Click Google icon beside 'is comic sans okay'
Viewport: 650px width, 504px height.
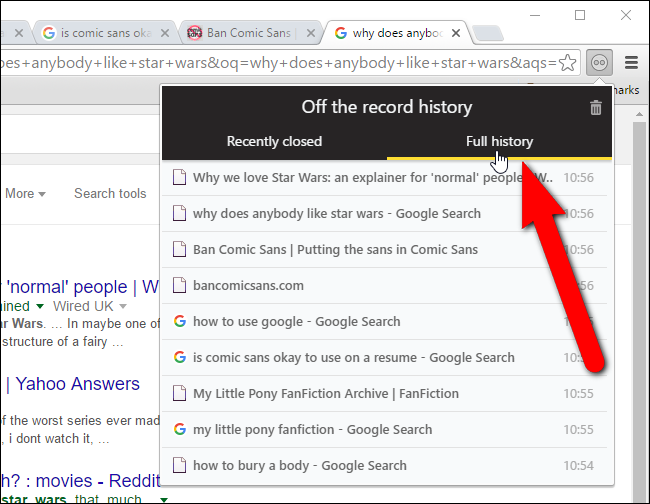pos(179,357)
